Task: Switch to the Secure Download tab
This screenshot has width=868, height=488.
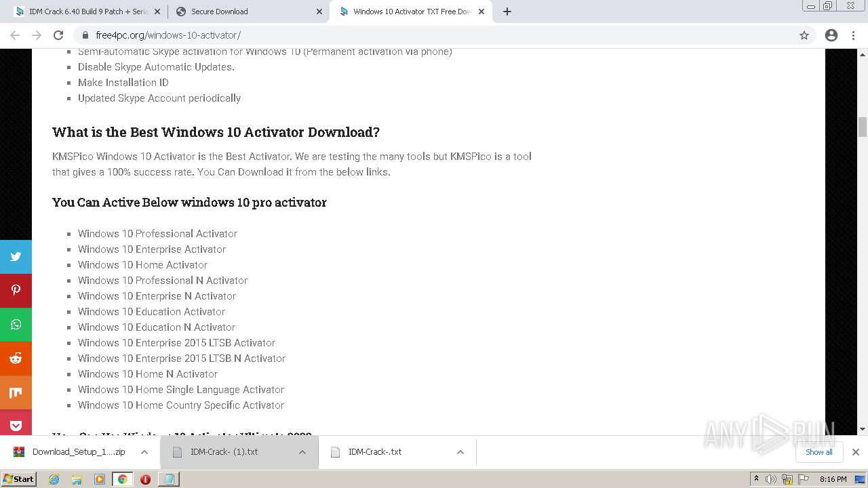Action: click(248, 12)
